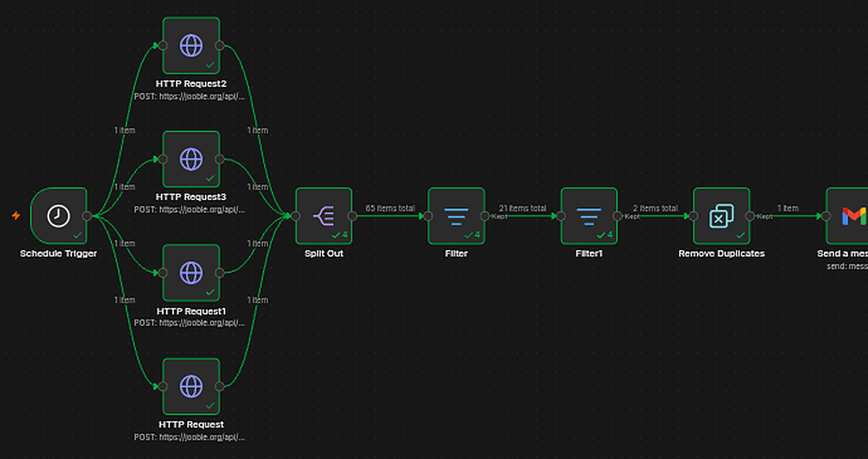Image resolution: width=868 pixels, height=459 pixels.
Task: Click the '21 items total' connection label
Action: click(522, 208)
